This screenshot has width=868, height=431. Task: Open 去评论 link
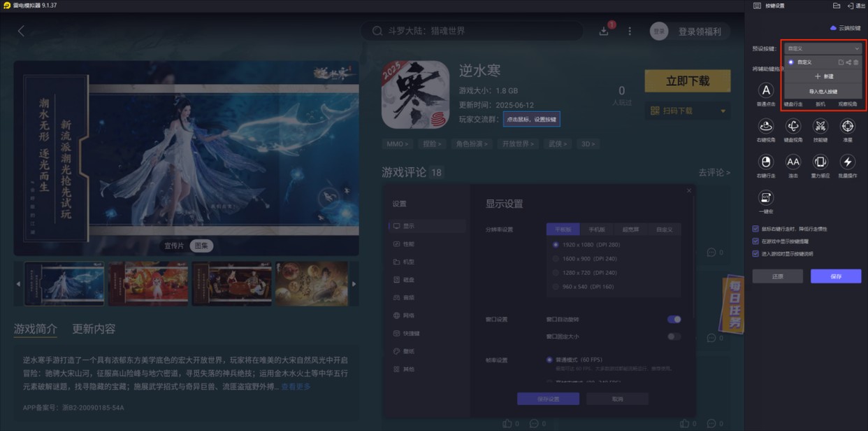[x=714, y=172]
